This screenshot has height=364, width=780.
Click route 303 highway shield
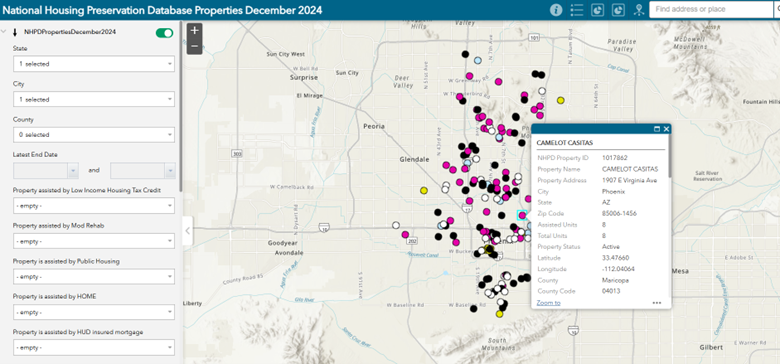(x=237, y=154)
